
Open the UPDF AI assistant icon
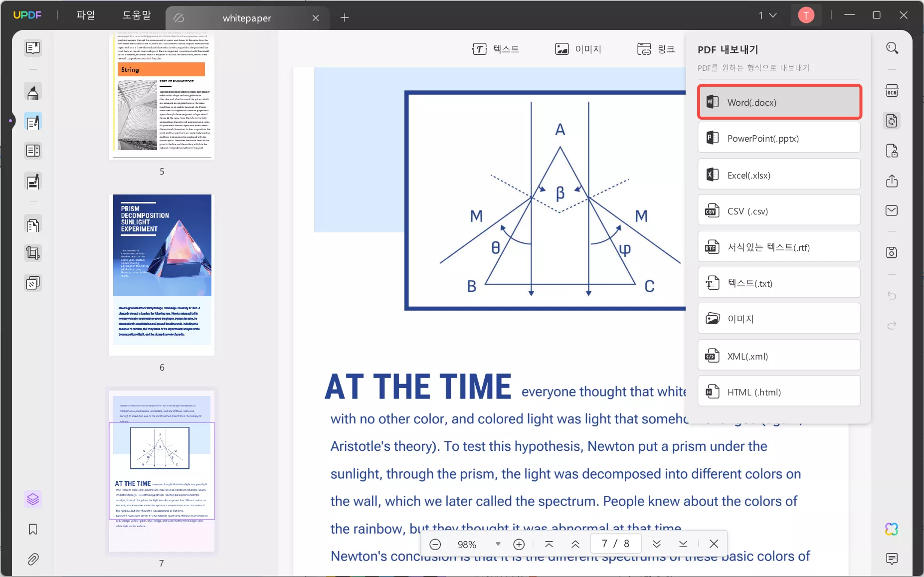(x=892, y=529)
